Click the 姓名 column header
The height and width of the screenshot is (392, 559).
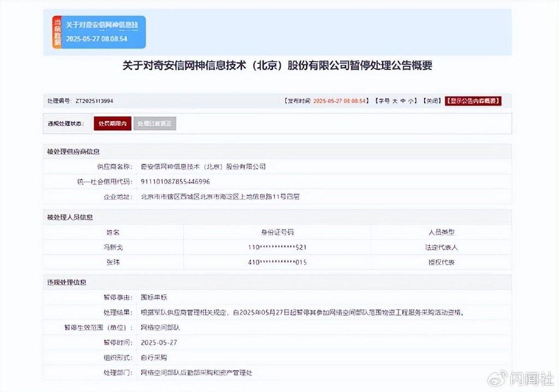click(x=113, y=232)
